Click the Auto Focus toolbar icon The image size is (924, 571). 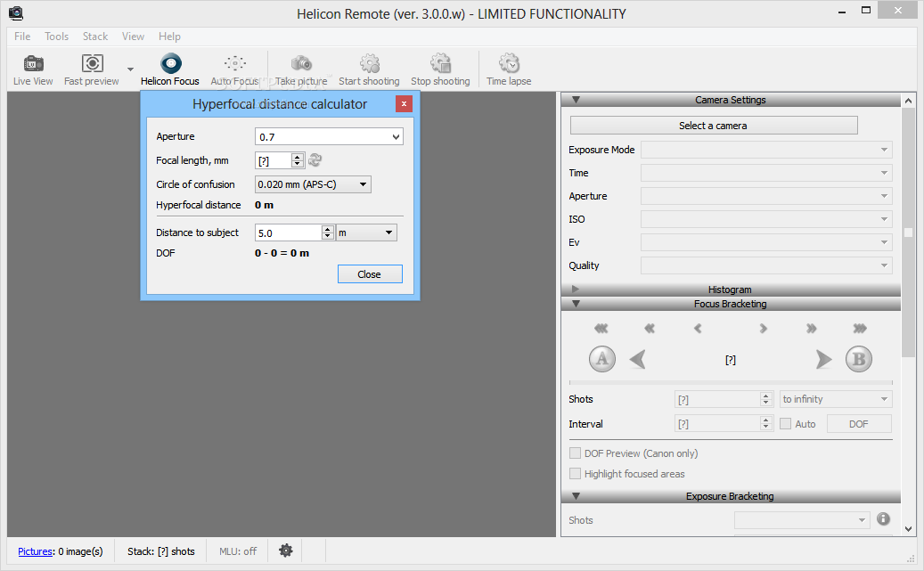pos(234,70)
